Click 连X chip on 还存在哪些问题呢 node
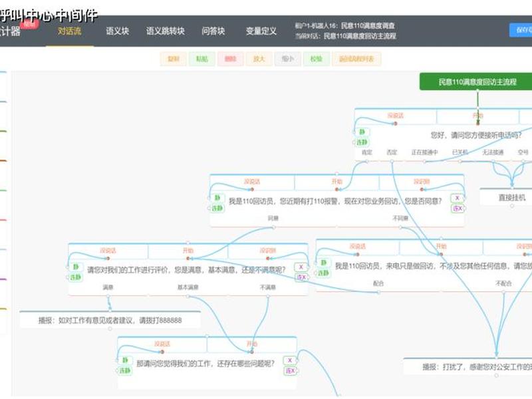Viewport: 532px width, 399px height. tap(290, 371)
